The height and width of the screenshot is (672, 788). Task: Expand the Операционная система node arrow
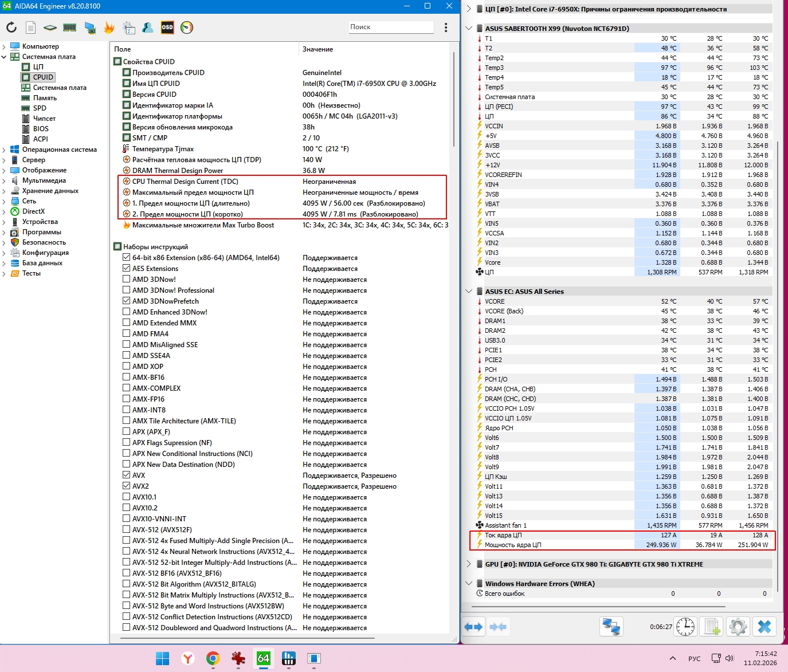[4, 150]
